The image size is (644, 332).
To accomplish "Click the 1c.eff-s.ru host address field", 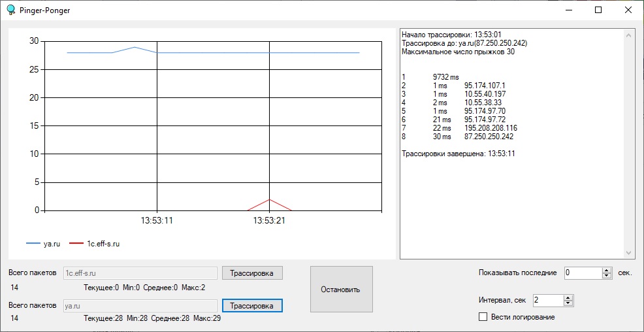I will (x=140, y=273).
